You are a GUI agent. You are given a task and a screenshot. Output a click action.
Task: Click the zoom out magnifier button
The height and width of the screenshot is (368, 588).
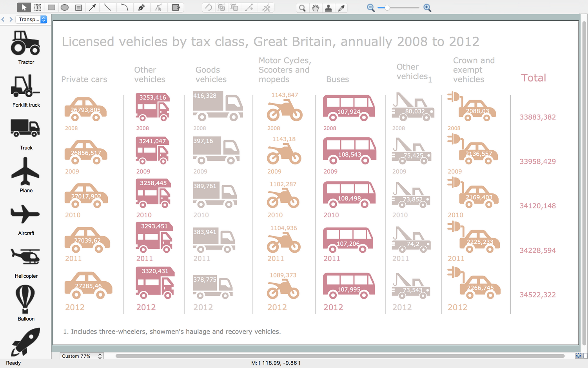(x=371, y=8)
